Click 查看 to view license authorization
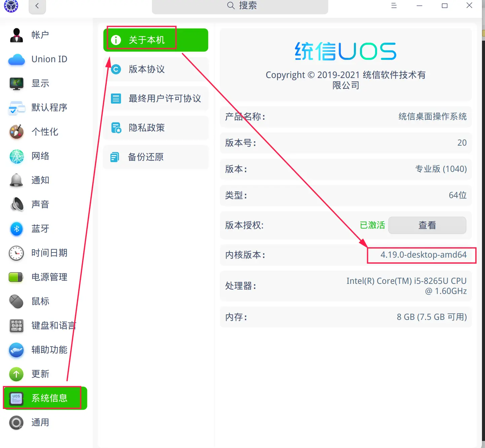The height and width of the screenshot is (448, 485). [427, 225]
